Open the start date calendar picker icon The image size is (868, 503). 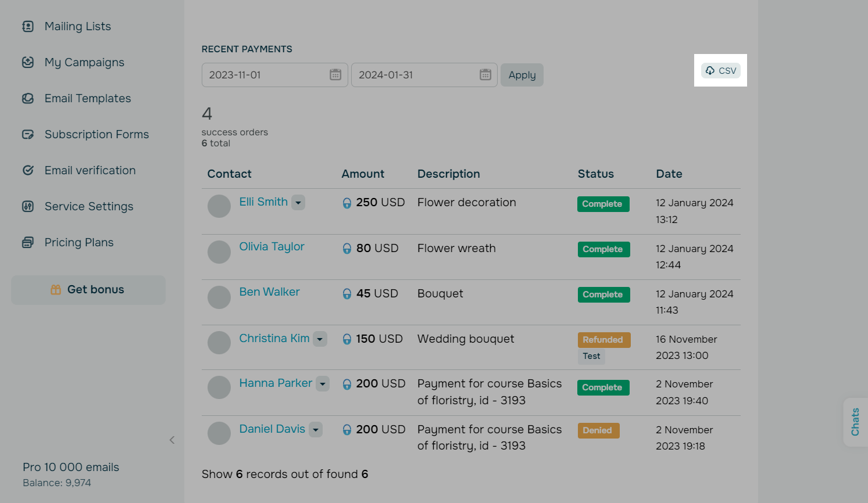click(x=335, y=74)
